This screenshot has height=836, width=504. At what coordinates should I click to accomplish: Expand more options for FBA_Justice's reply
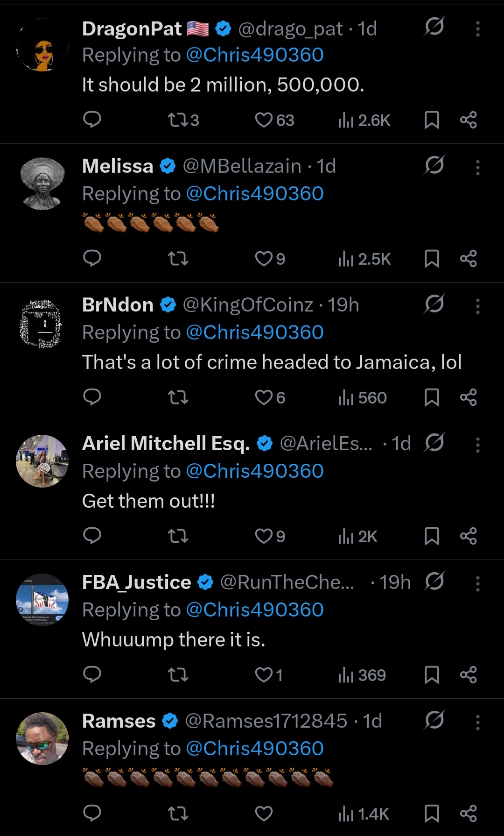point(477,583)
